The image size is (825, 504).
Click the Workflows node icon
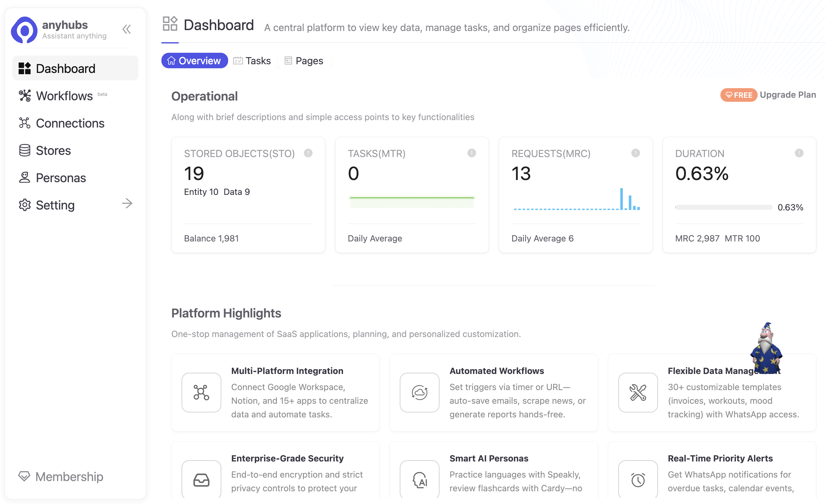click(x=25, y=96)
